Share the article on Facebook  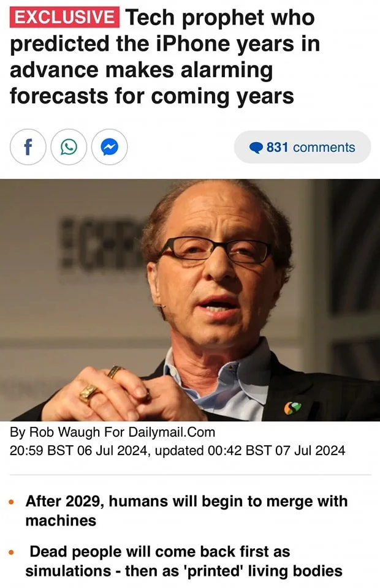coord(28,147)
